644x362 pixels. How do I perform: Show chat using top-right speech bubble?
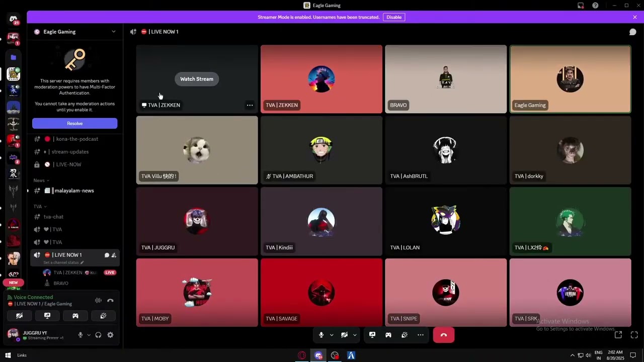click(x=633, y=32)
